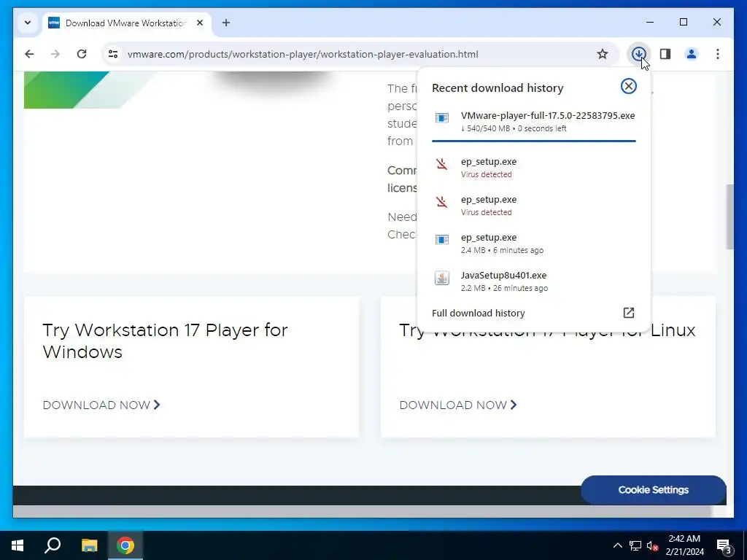The width and height of the screenshot is (747, 560).
Task: Open Cookie Settings button
Action: click(653, 489)
